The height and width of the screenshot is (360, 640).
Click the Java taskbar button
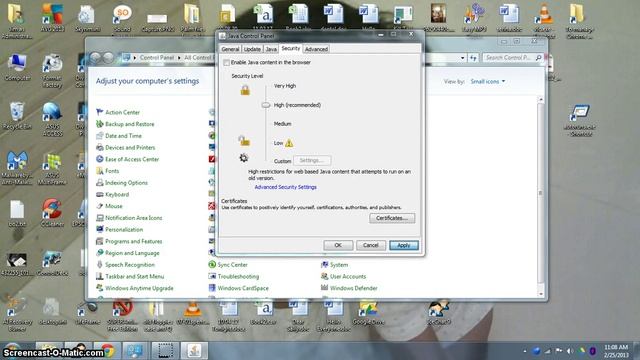point(194,351)
